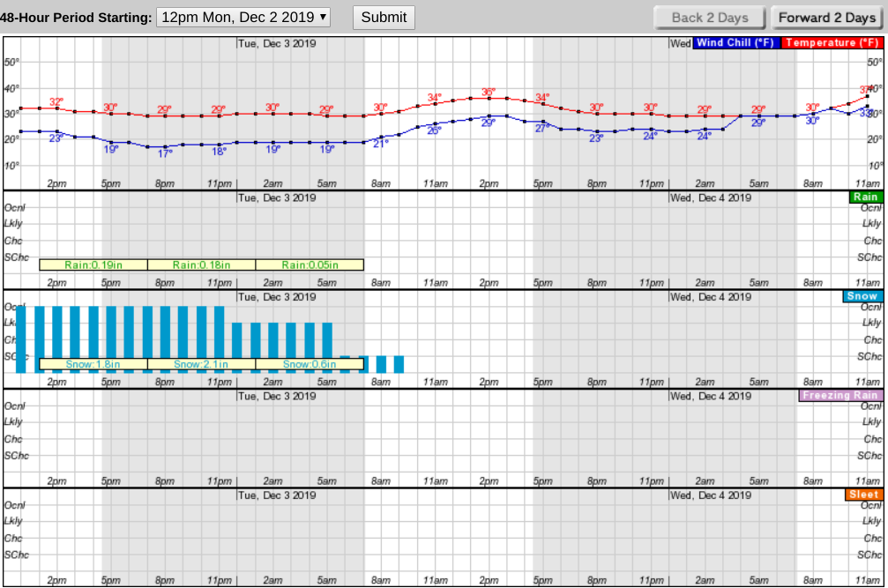Select the blue Snow legend tag
This screenshot has width=888, height=588.
tap(862, 296)
